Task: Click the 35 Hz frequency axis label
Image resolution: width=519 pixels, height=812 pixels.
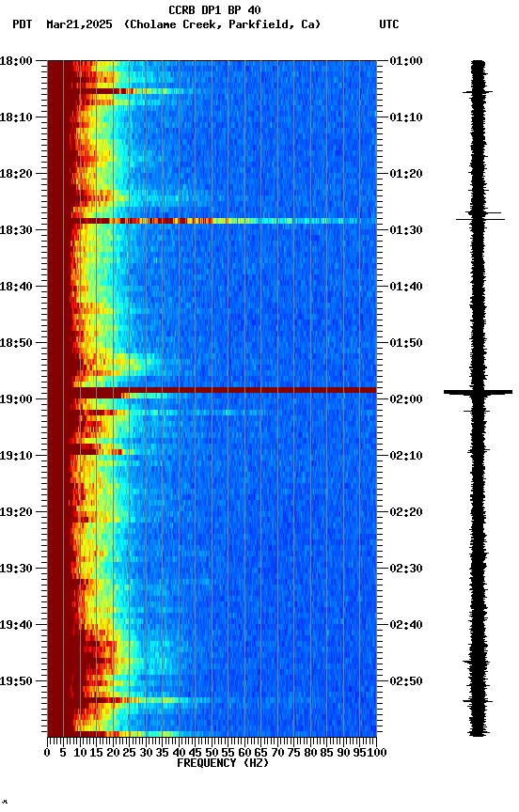Action: click(x=162, y=753)
